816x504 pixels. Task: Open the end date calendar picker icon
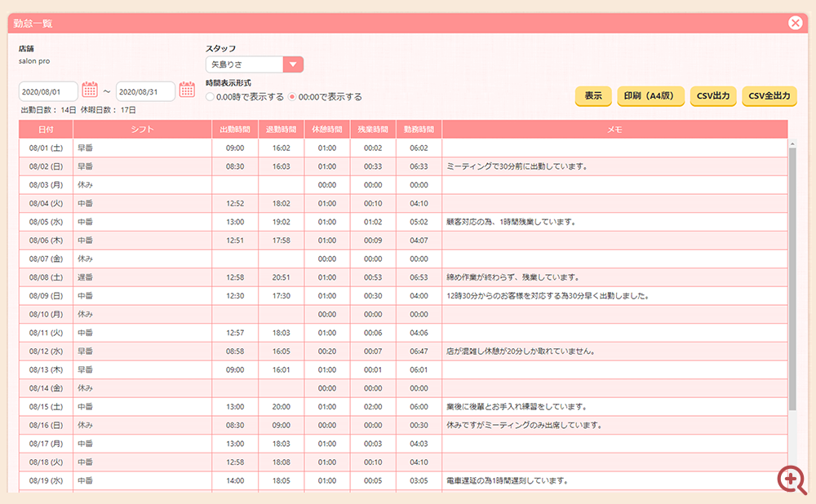(187, 90)
